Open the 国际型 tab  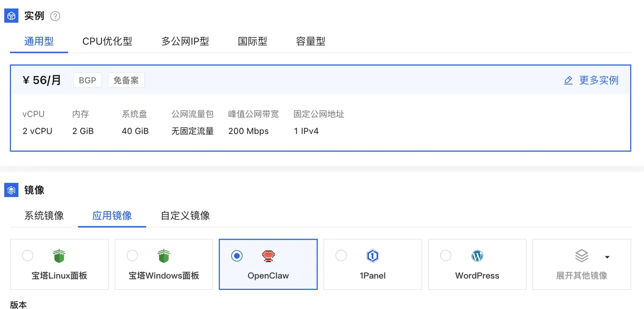(253, 41)
